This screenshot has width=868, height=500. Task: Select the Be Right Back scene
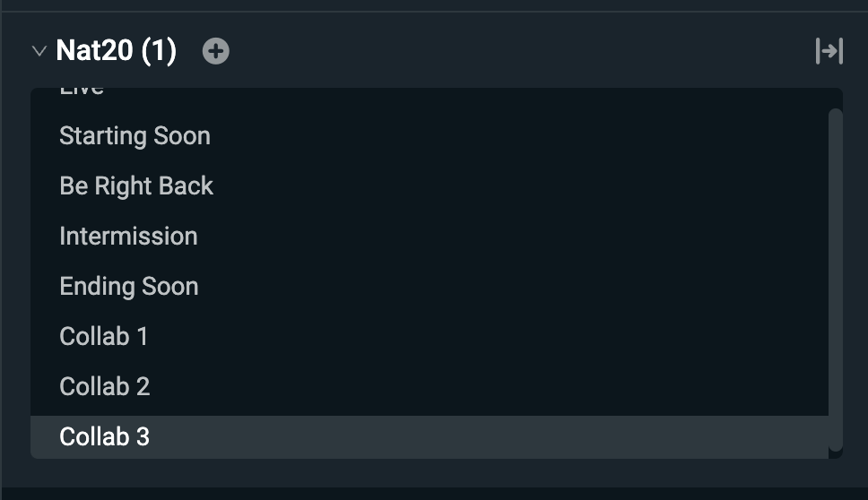point(136,186)
